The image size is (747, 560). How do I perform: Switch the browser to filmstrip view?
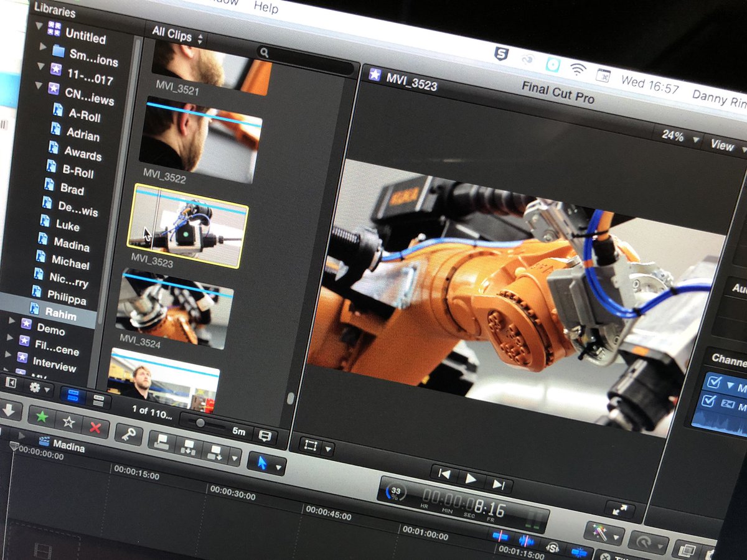[73, 394]
